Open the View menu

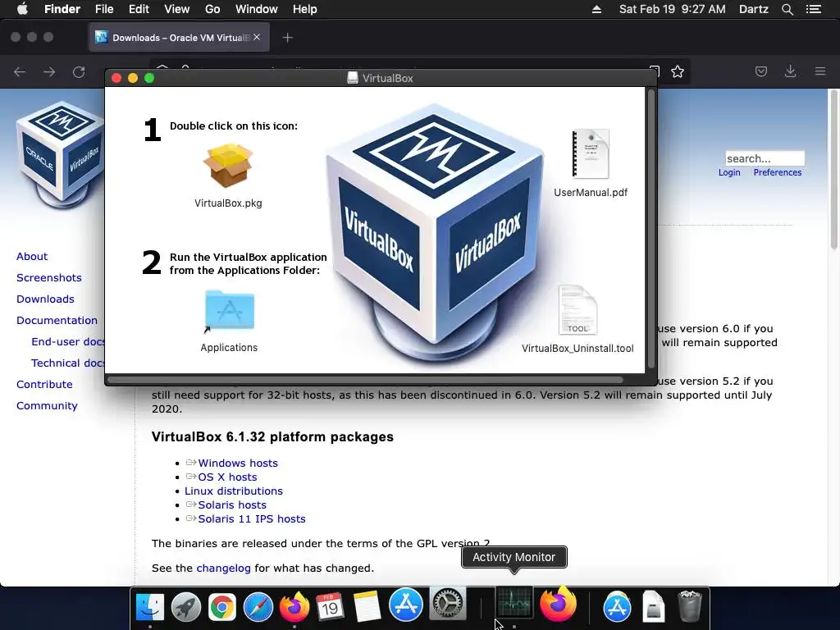click(x=177, y=9)
